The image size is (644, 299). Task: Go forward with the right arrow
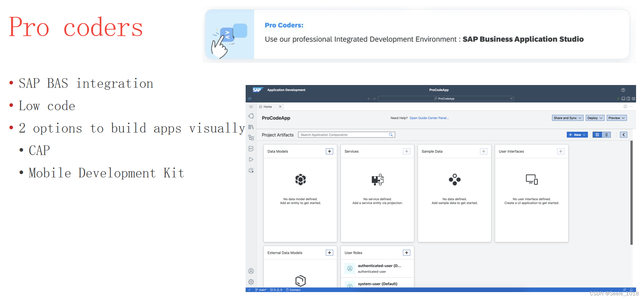374,99
